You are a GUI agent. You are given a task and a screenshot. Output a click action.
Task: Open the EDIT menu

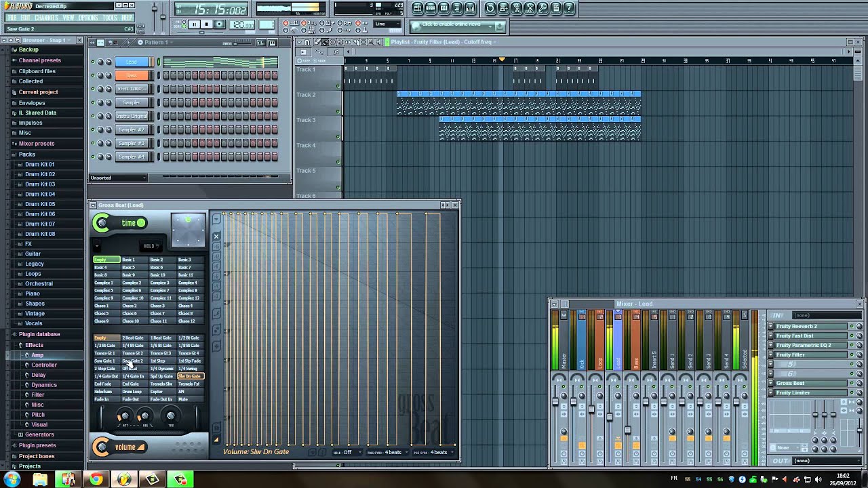25,18
